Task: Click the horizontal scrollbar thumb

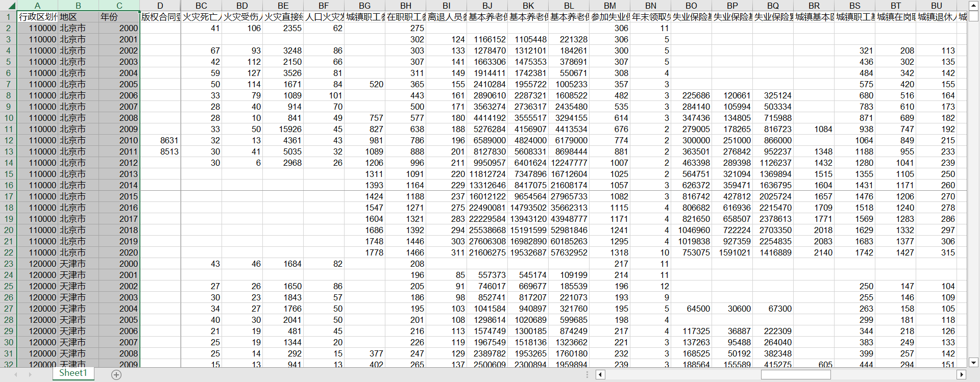Action: tap(796, 375)
